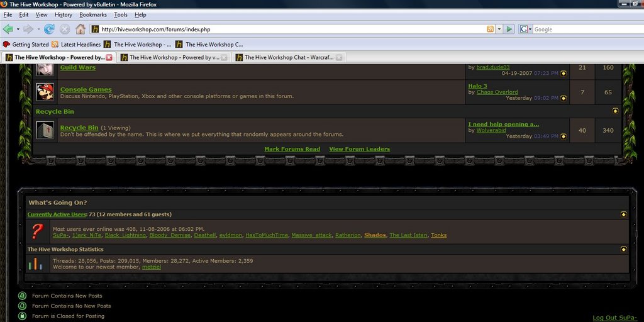
Task: Open the Latest Headlines feed bookmark
Action: pyautogui.click(x=76, y=45)
